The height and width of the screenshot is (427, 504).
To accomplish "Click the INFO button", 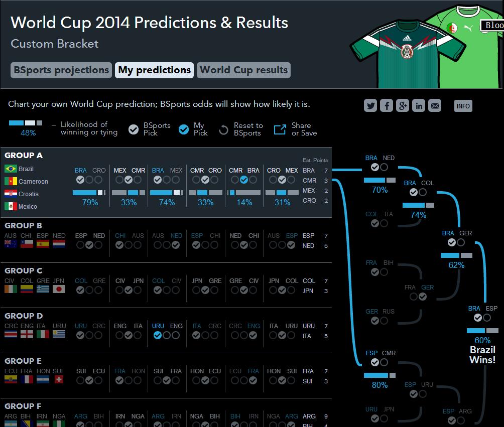I will [x=463, y=106].
